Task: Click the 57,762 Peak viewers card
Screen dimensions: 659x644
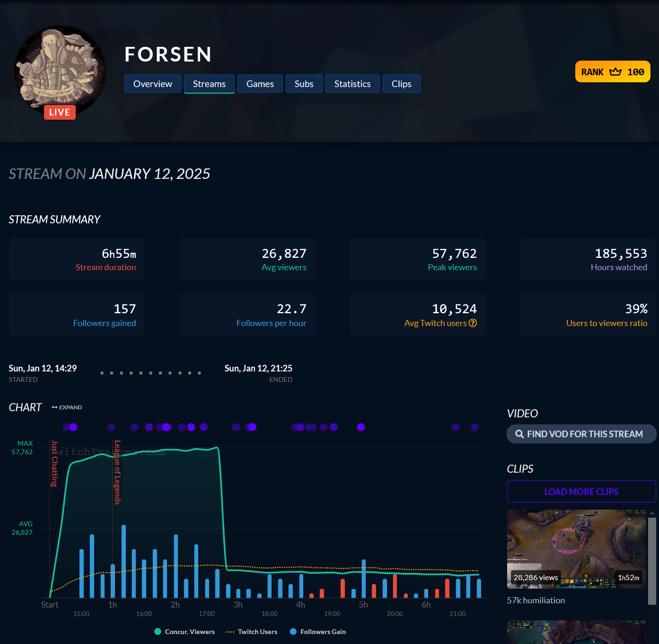Action: tap(417, 259)
